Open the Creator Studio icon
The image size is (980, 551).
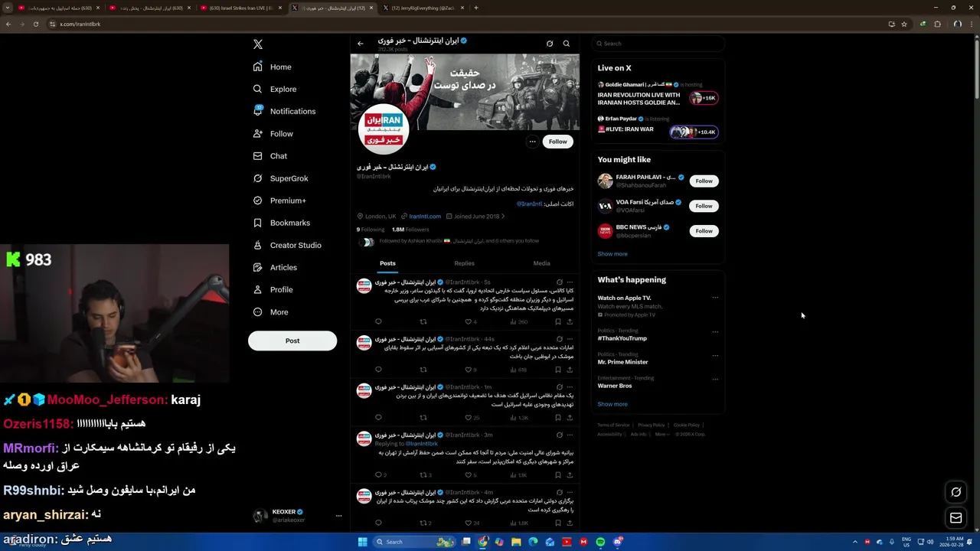tap(258, 246)
